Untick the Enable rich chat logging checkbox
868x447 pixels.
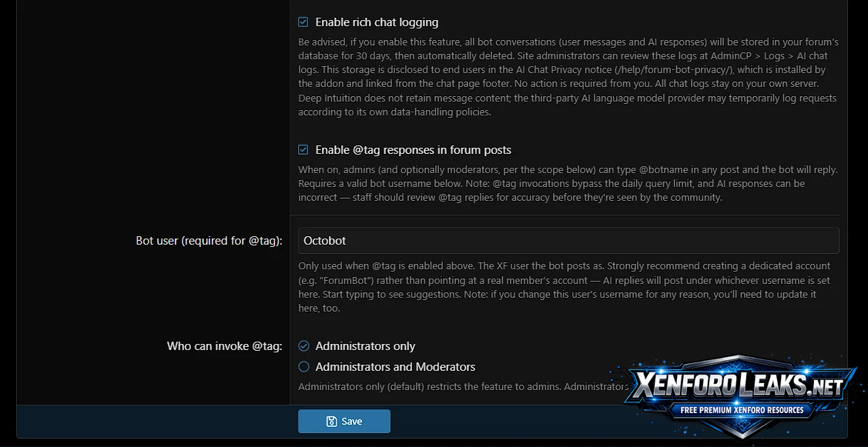(x=303, y=22)
